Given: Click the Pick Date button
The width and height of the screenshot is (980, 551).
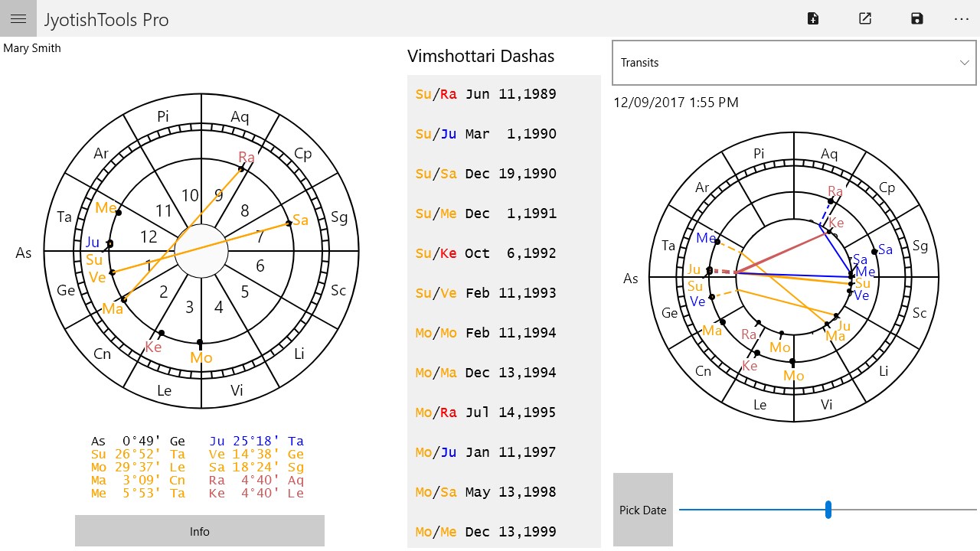Looking at the screenshot, I should pyautogui.click(x=643, y=510).
